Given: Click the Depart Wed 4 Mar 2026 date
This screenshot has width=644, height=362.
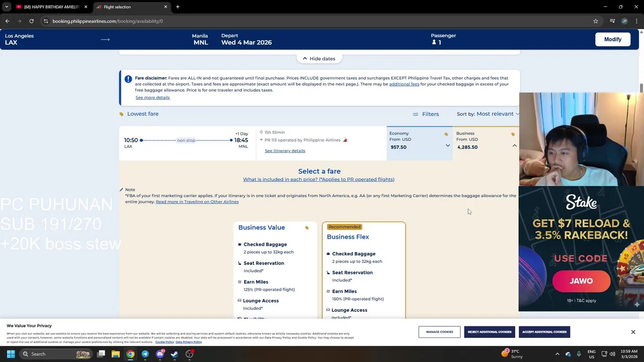Looking at the screenshot, I should (247, 39).
